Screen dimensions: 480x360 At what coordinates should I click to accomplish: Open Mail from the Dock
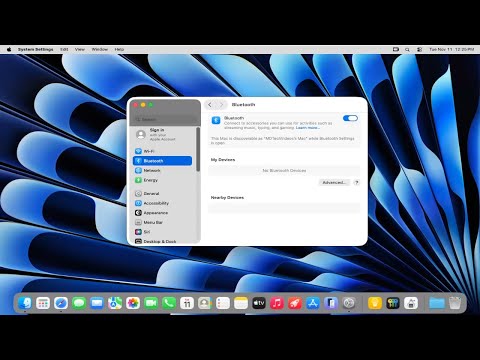(97, 303)
